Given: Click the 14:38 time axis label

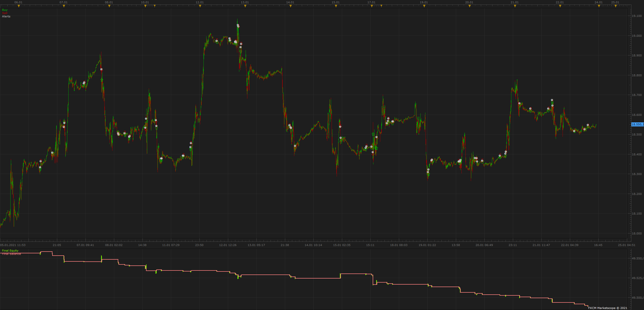Looking at the screenshot, I should click(142, 245).
